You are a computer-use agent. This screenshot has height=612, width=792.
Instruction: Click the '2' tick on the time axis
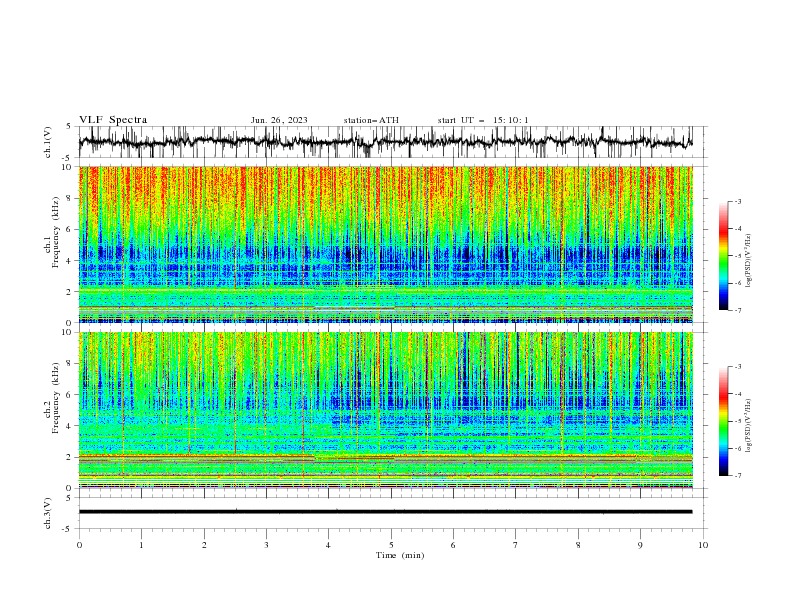point(204,545)
